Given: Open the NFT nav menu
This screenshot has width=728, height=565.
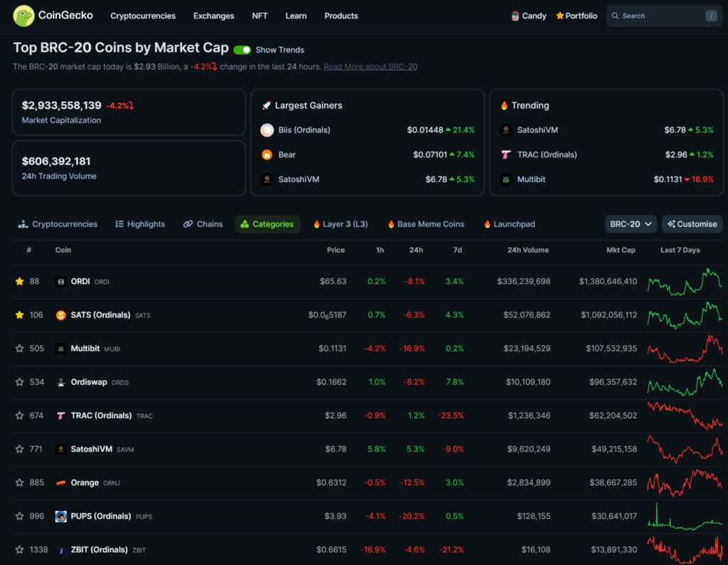Looking at the screenshot, I should coord(259,16).
